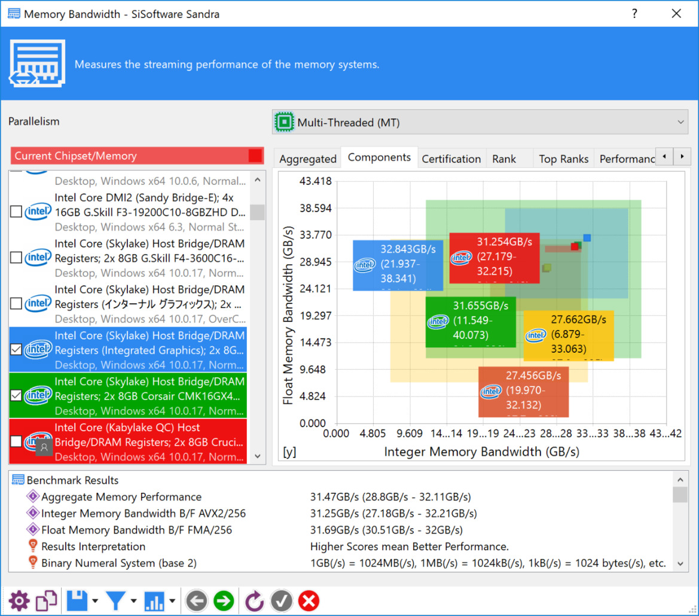Open the filter icon's dropdown arrow
The width and height of the screenshot is (699, 616).
pyautogui.click(x=133, y=601)
